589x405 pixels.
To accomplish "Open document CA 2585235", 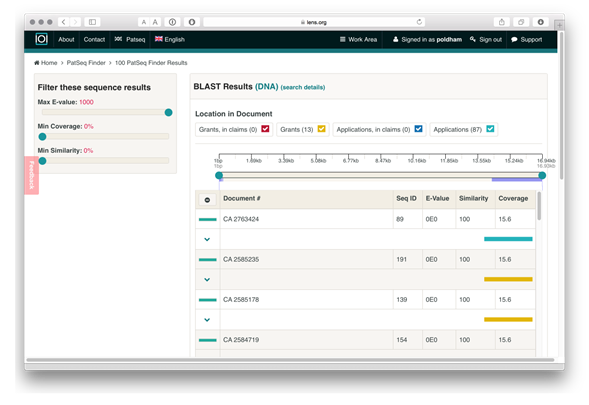I will click(x=241, y=259).
